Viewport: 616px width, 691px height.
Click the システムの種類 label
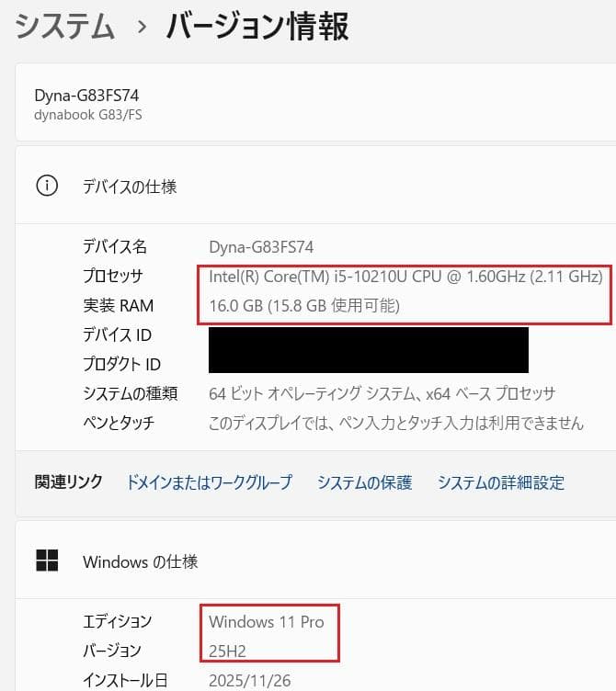tap(130, 393)
